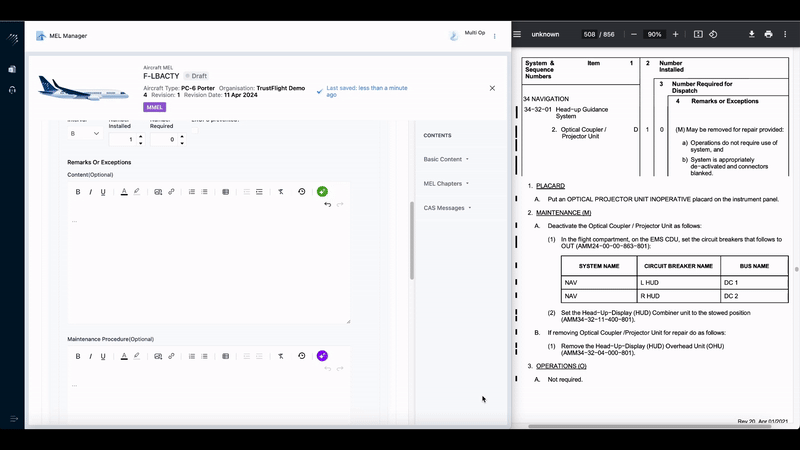
Task: Print the PDF document
Action: pyautogui.click(x=768, y=34)
